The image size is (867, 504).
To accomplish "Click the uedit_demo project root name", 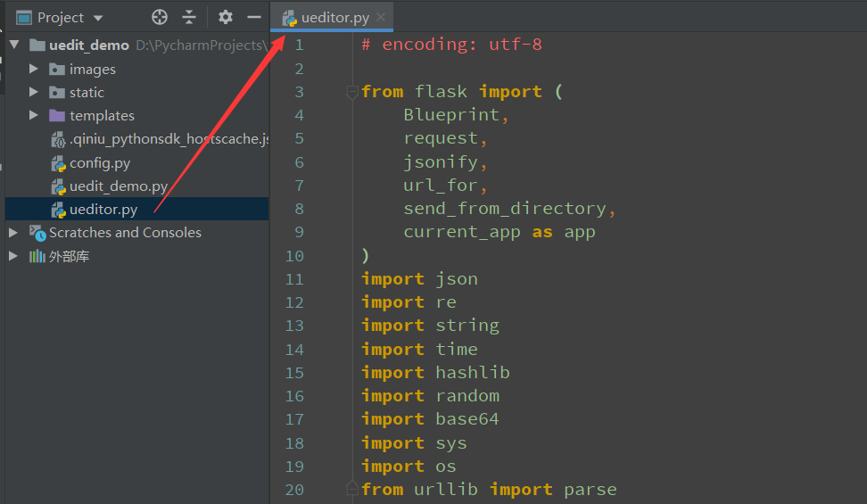I will 89,45.
